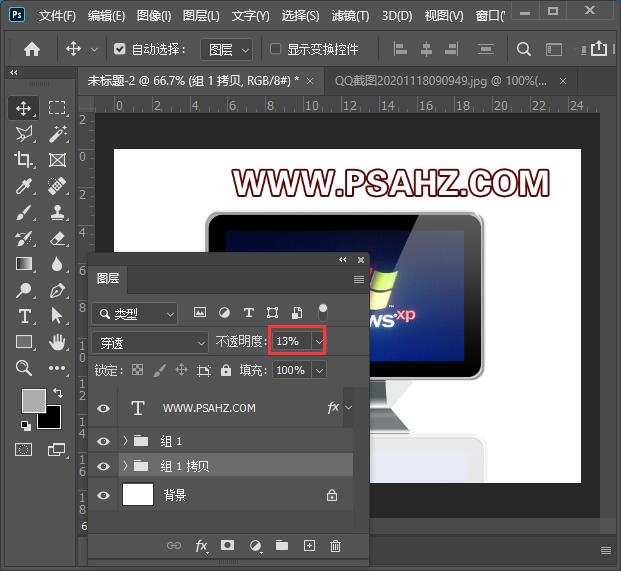Screen dimensions: 621x571
Task: Pick the Magic Wand tool
Action: pyautogui.click(x=57, y=134)
